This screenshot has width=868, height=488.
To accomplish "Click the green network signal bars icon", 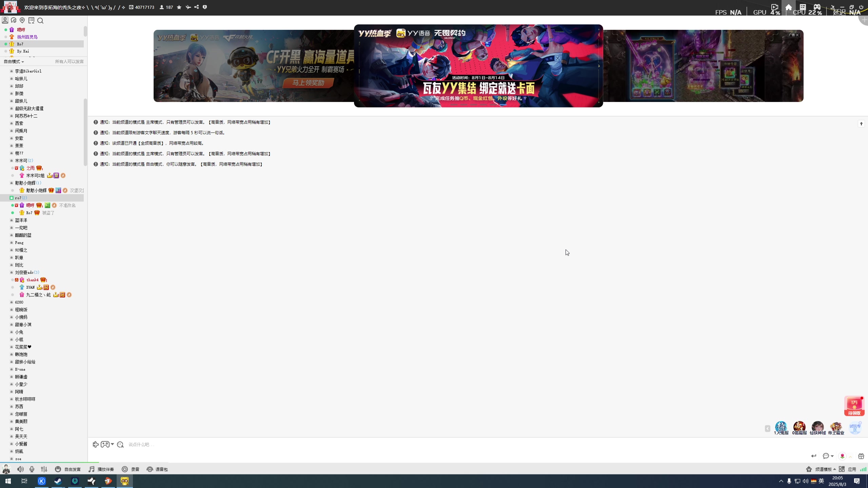I will pos(863,469).
